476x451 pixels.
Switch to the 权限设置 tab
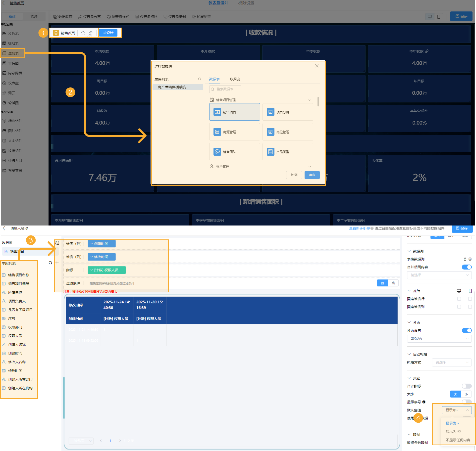pyautogui.click(x=246, y=3)
